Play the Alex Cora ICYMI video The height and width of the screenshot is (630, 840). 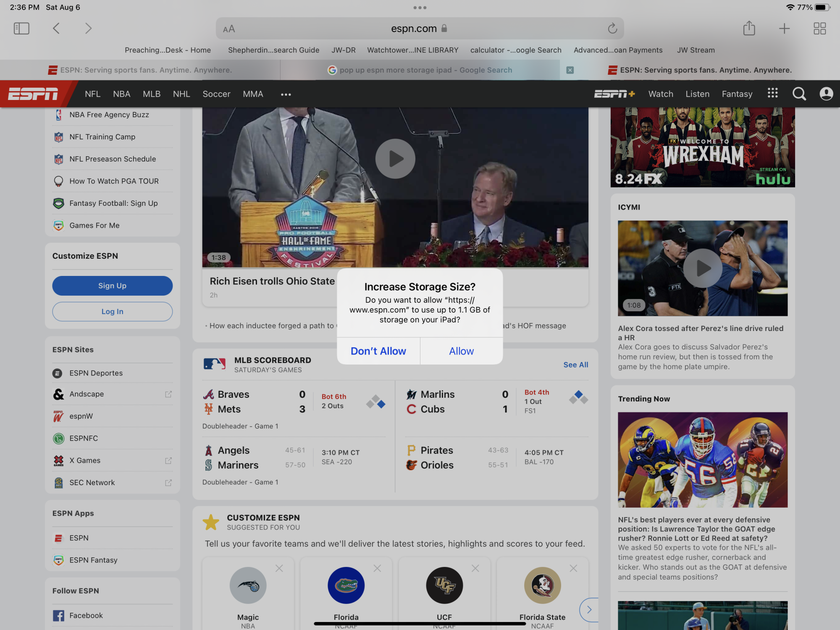pos(703,268)
